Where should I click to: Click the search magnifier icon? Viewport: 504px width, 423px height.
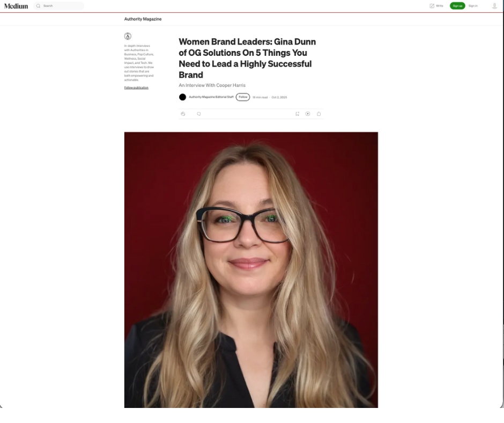pos(38,6)
